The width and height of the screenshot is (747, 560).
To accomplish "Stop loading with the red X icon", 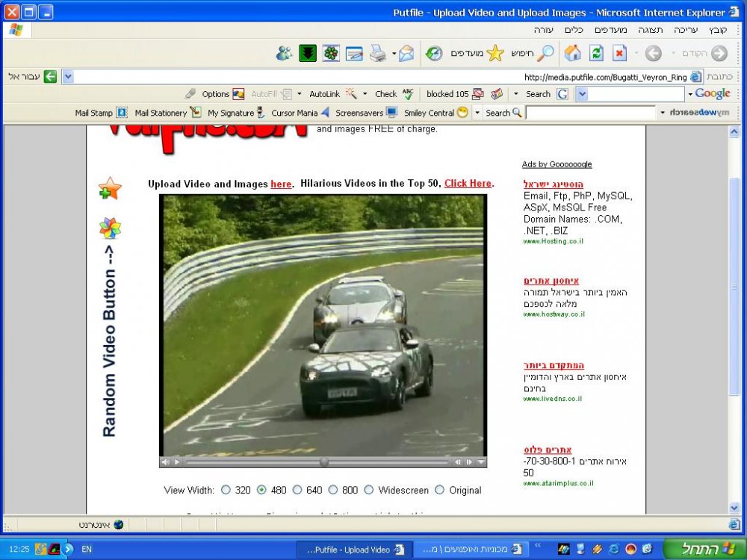I will 619,53.
